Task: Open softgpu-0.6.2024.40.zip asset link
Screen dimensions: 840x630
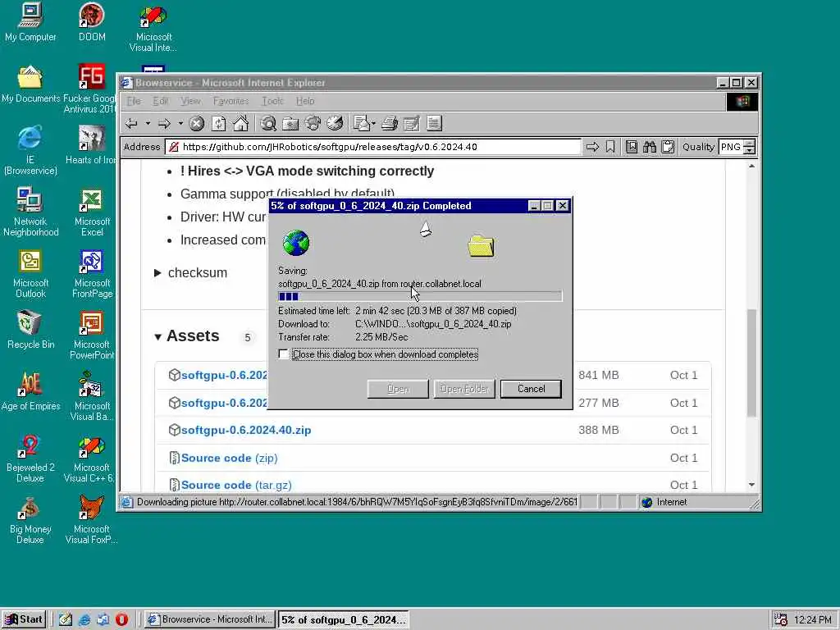Action: click(246, 430)
